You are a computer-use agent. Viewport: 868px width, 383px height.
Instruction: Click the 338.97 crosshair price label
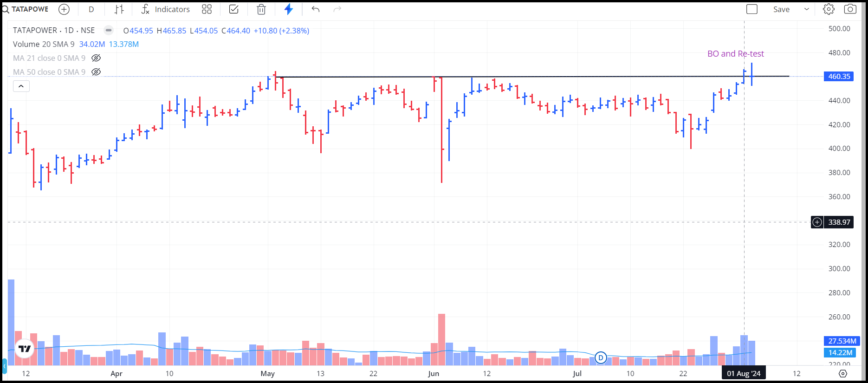(839, 222)
